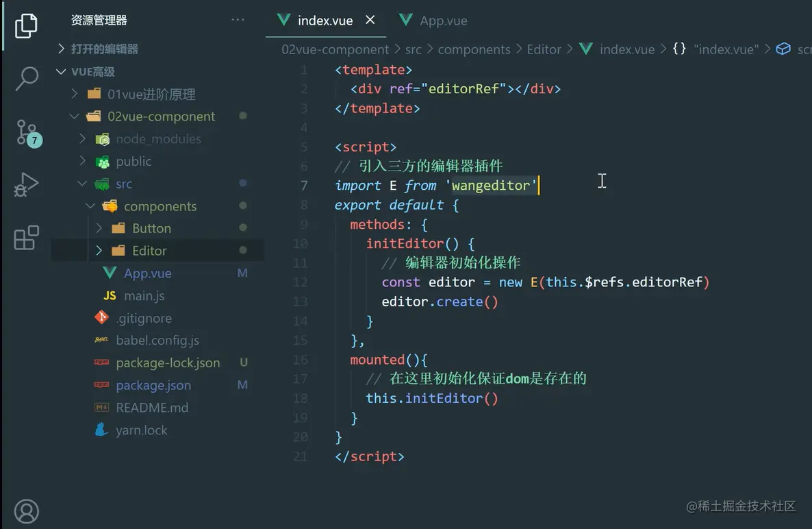Click the script cube icon in breadcrumb

pyautogui.click(x=783, y=49)
